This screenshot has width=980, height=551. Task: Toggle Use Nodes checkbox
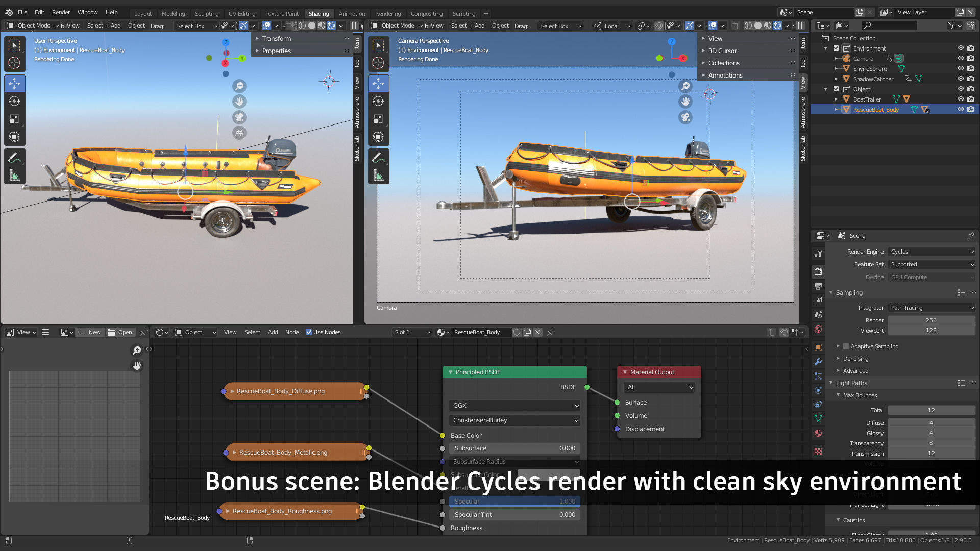[309, 332]
